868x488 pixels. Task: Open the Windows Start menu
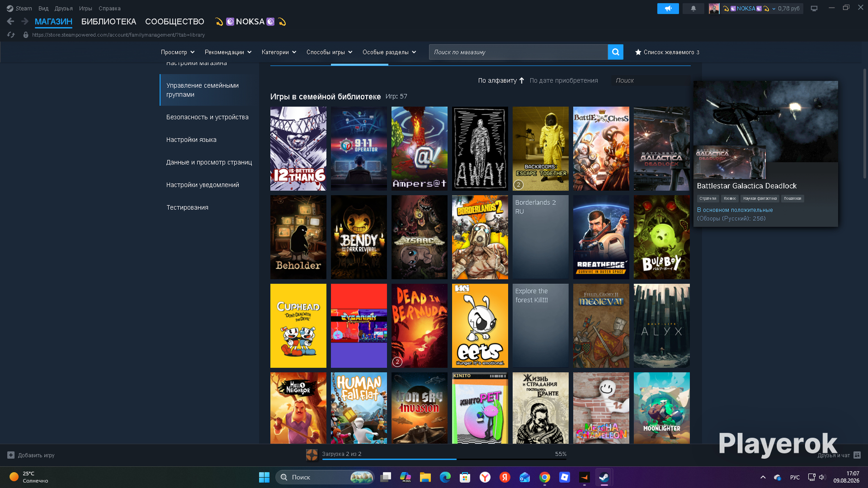[264, 477]
